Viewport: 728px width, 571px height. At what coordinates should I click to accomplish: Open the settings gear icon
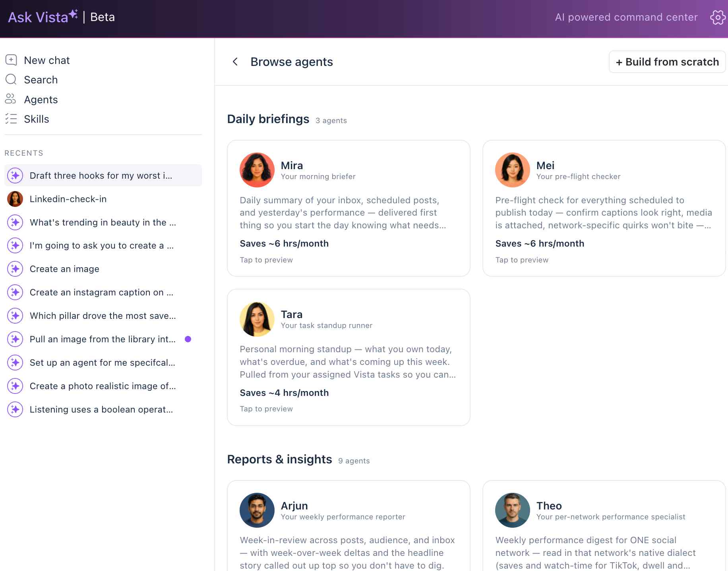(718, 17)
